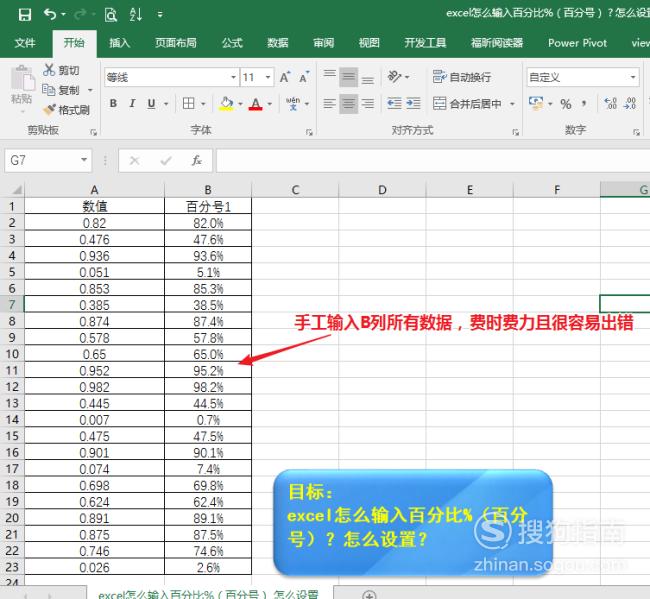Click the decrease decimal icon

[630, 103]
